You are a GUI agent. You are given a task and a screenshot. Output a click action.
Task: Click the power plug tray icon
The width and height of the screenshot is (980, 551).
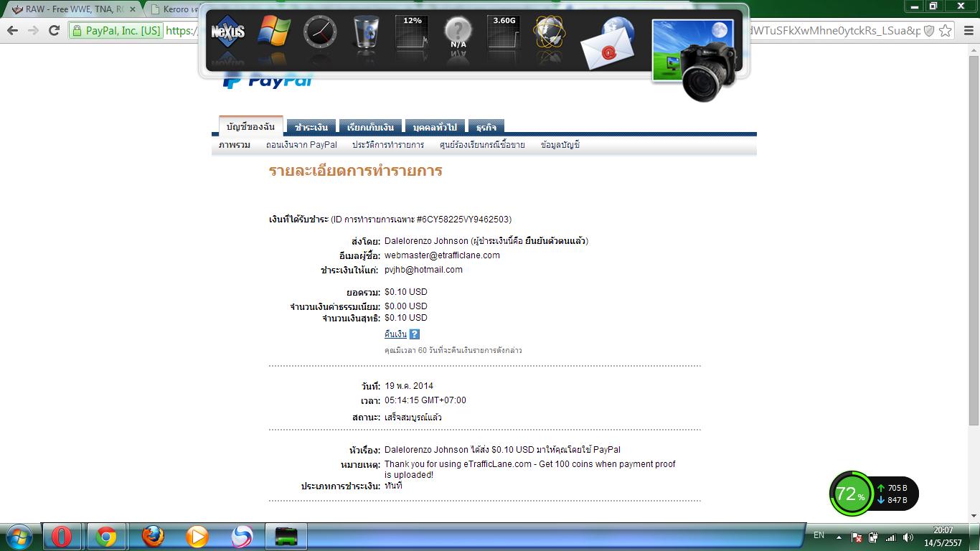click(873, 537)
